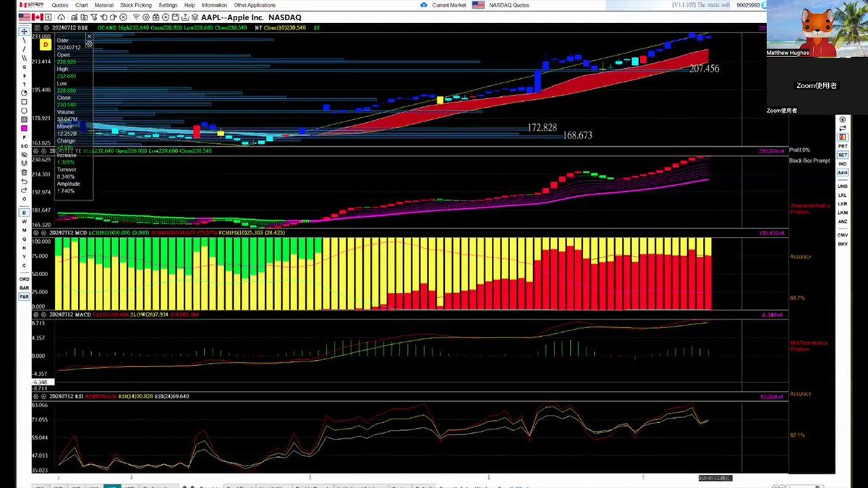Open the Chart menu

[82, 5]
